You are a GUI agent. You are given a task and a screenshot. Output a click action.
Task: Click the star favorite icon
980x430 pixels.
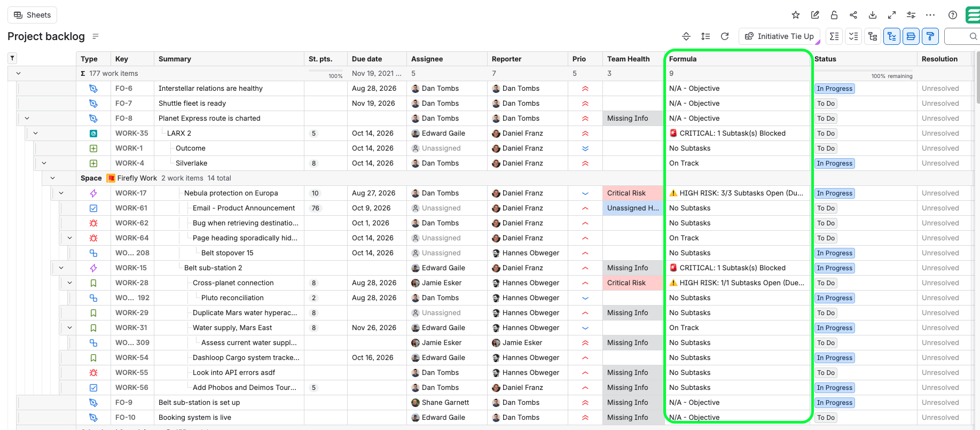point(796,15)
